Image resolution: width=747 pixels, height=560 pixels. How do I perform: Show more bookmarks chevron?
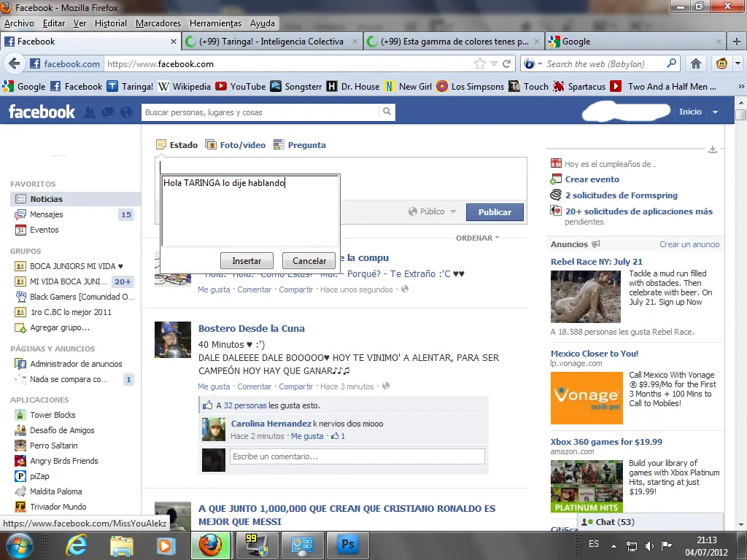coord(741,87)
